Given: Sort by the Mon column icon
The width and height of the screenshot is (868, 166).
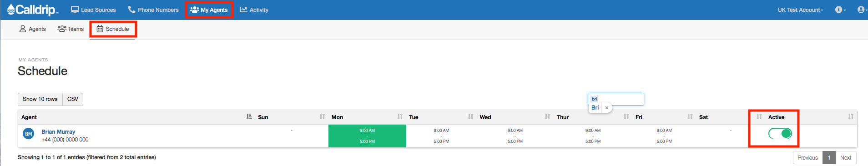Looking at the screenshot, I should [400, 117].
